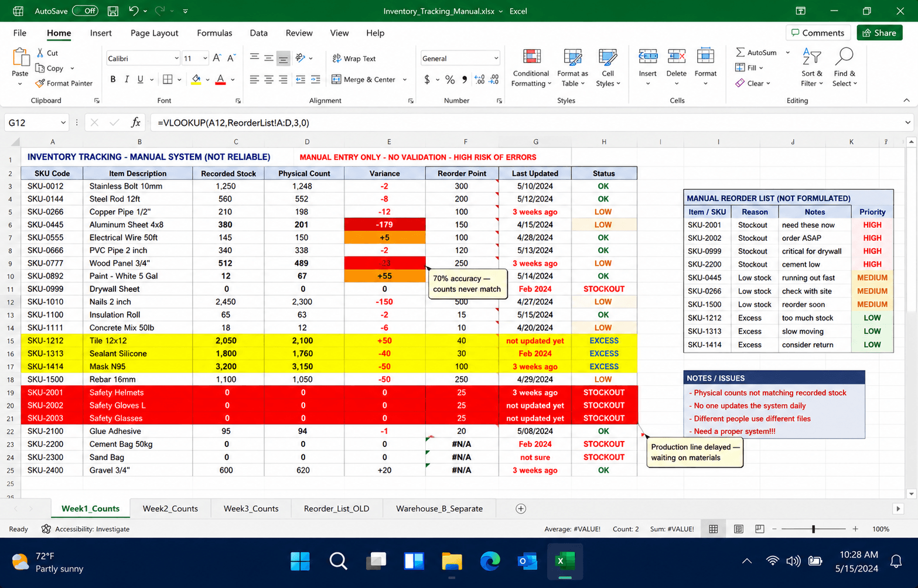
Task: Toggle Bold formatting
Action: tap(112, 79)
